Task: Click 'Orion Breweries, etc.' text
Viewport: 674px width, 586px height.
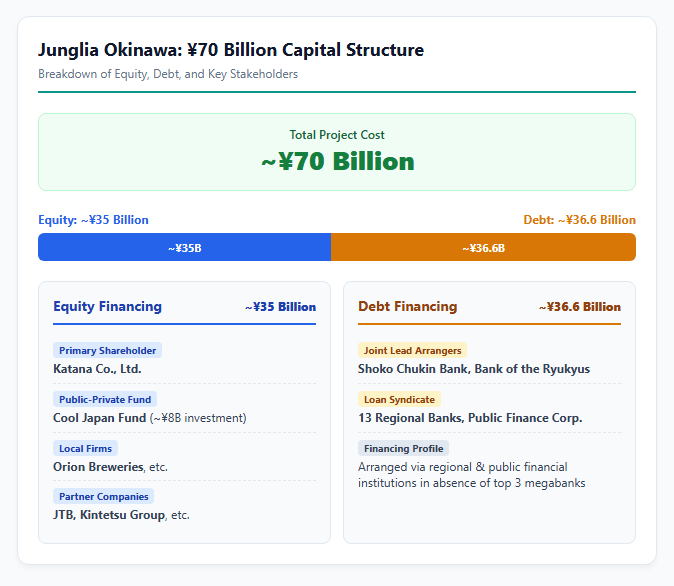Action: [x=110, y=467]
